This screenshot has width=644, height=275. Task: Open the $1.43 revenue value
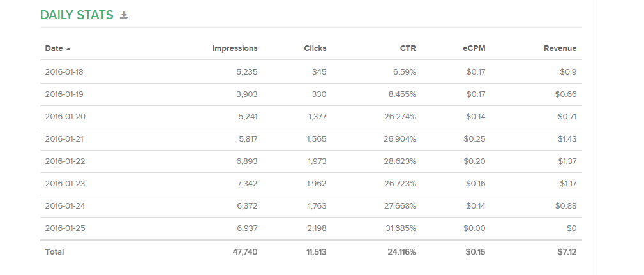(x=567, y=139)
